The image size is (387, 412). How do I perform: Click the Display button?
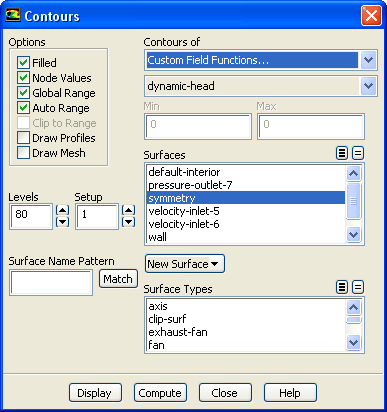[95, 393]
